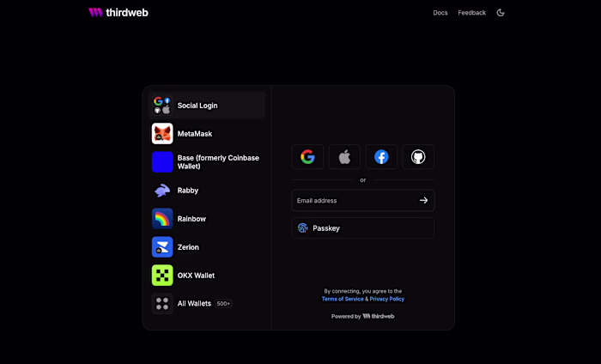Click the Passkey fingerprint icon
The height and width of the screenshot is (364, 601).
click(x=303, y=228)
